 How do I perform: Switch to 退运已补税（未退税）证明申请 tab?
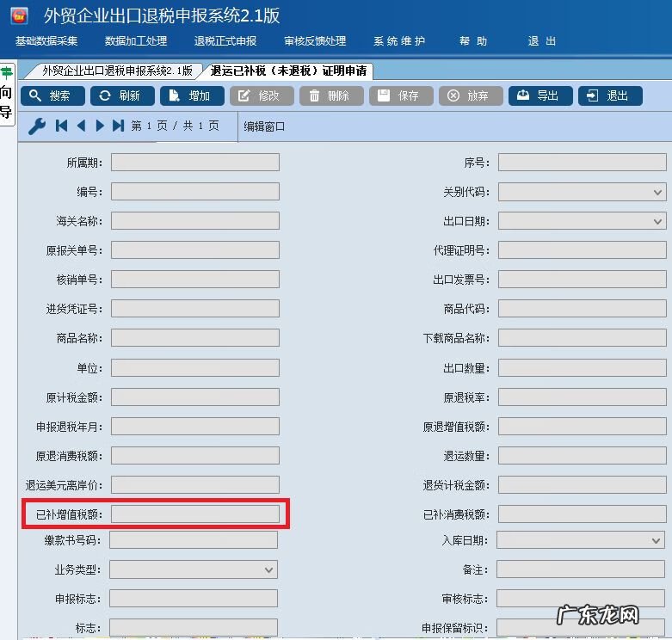(288, 71)
